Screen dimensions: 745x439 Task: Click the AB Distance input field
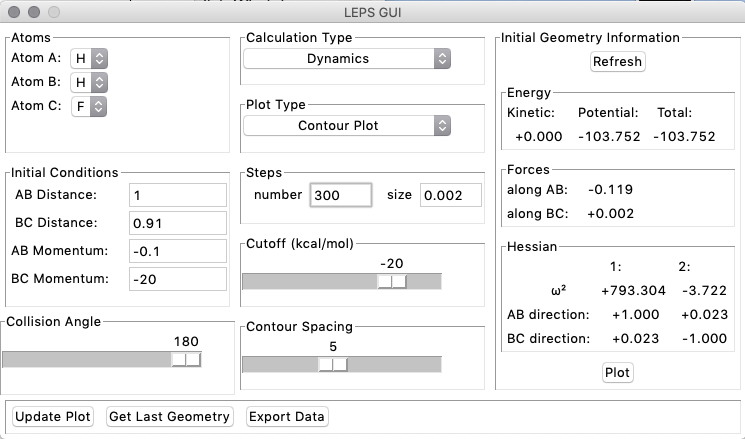pyautogui.click(x=177, y=195)
